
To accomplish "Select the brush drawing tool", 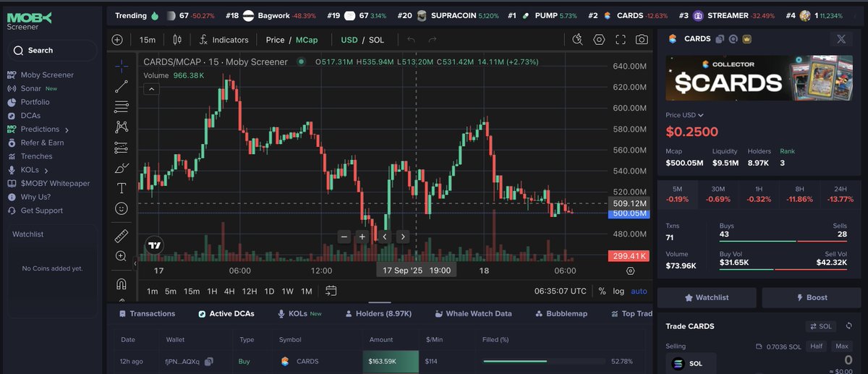I will click(x=122, y=168).
